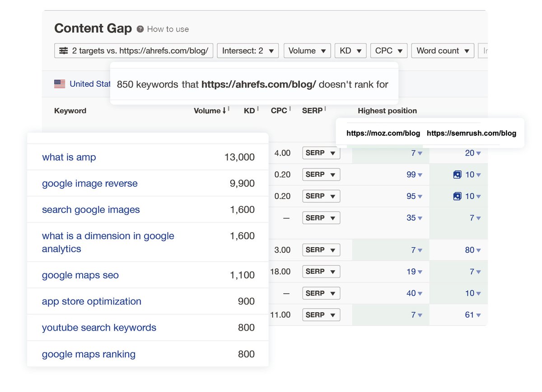Screen dimensions: 542x392
Task: Open SERP dropdown for what is amp
Action: [321, 153]
